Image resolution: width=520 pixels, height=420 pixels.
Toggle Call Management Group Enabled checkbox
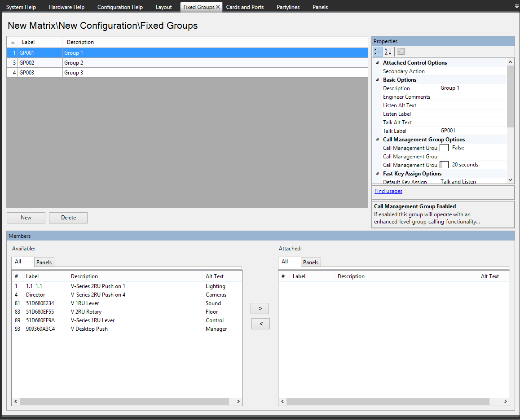(444, 148)
